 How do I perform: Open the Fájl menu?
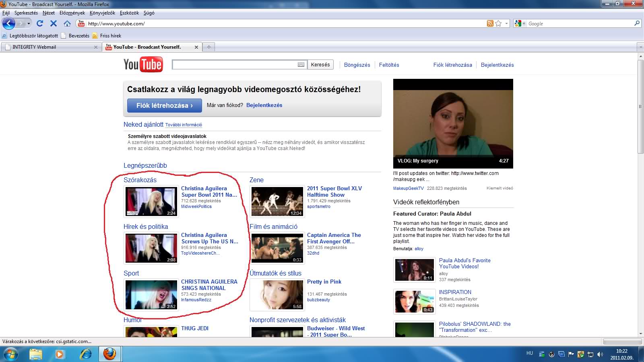point(6,13)
